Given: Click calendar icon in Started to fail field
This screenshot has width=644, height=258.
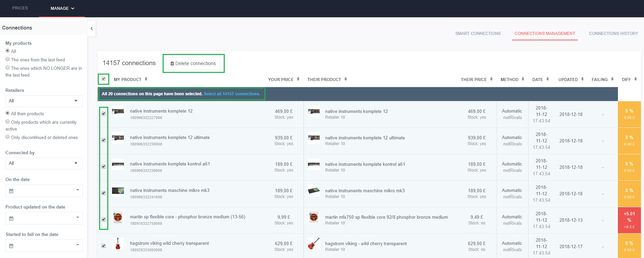Looking at the screenshot, I should click(x=11, y=246).
